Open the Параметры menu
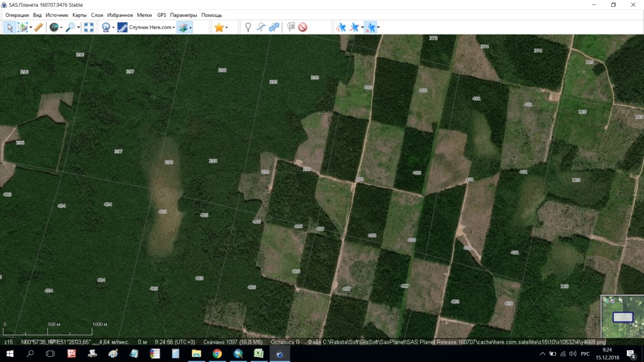 pos(183,15)
